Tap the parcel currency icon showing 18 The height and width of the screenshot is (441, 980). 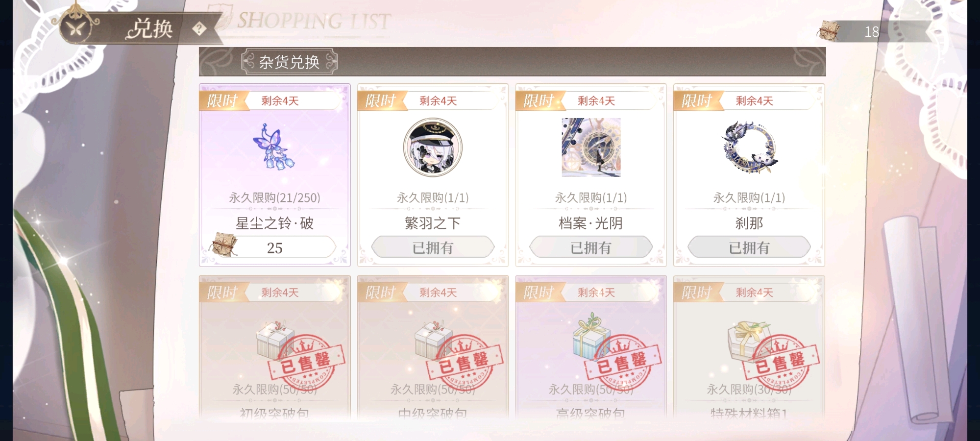829,31
